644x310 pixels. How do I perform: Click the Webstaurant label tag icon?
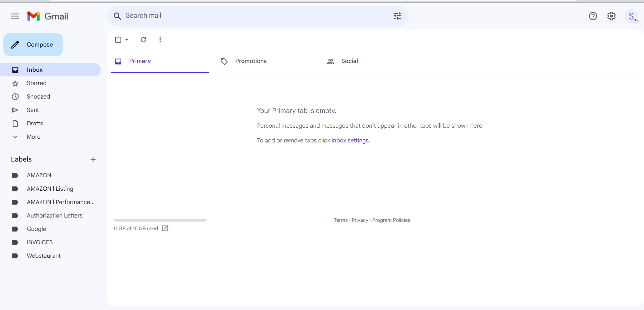(x=15, y=256)
